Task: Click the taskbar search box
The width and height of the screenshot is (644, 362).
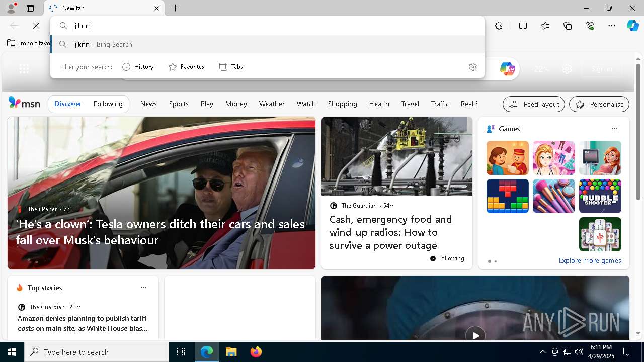Action: [97, 352]
